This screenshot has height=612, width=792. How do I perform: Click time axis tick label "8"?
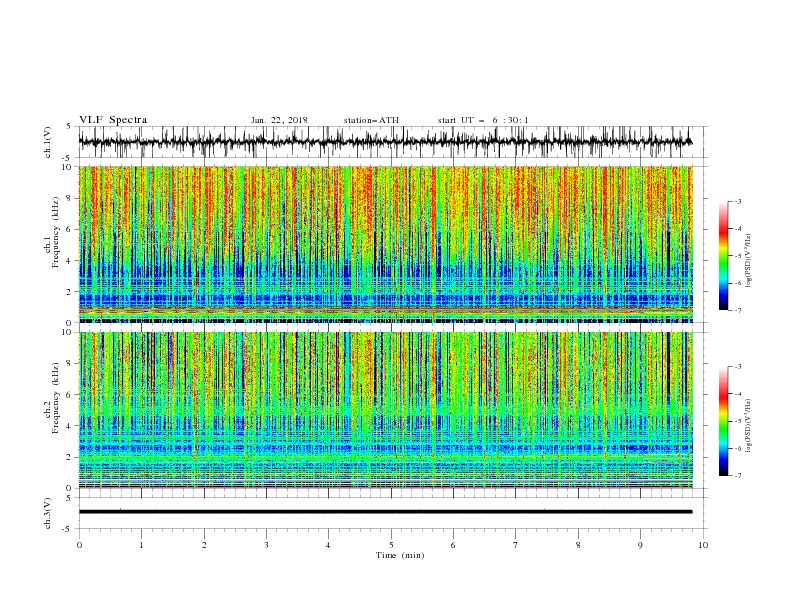click(578, 545)
